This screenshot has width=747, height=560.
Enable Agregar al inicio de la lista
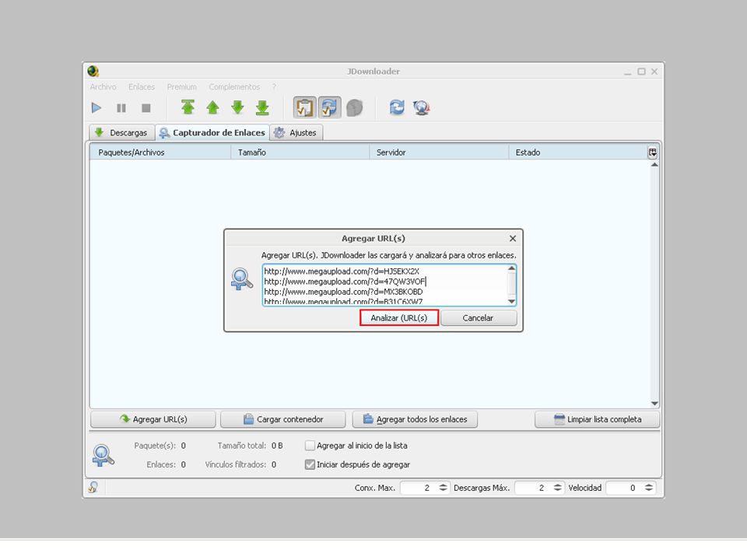coord(310,445)
